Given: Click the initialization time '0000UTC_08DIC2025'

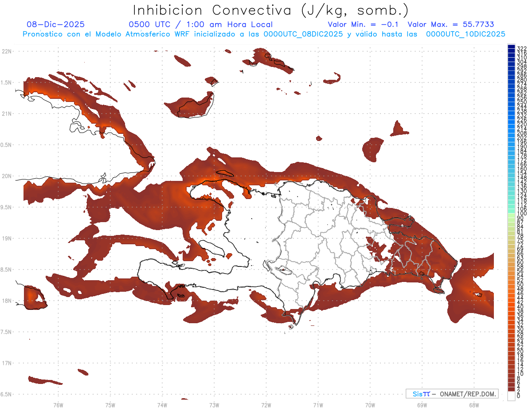Looking at the screenshot, I should 303,34.
